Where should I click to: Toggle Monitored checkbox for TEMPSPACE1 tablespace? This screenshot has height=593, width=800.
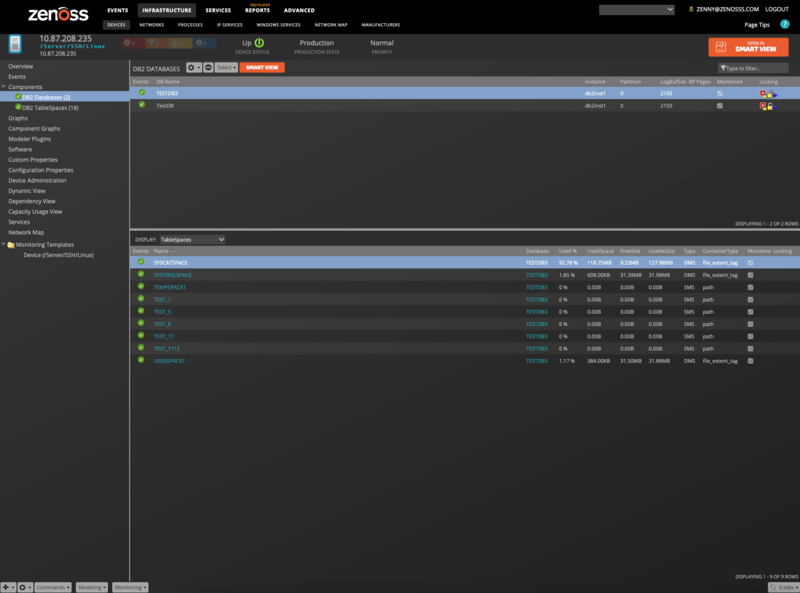[x=751, y=287]
